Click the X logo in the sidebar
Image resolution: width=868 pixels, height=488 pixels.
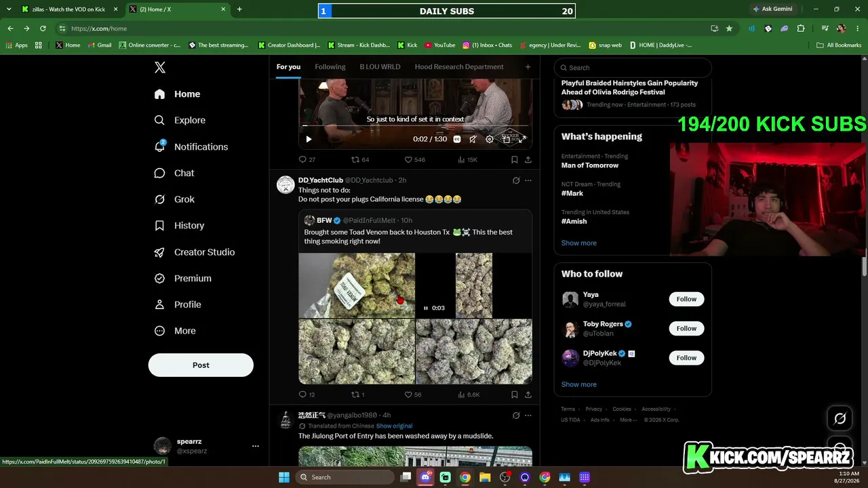[160, 67]
